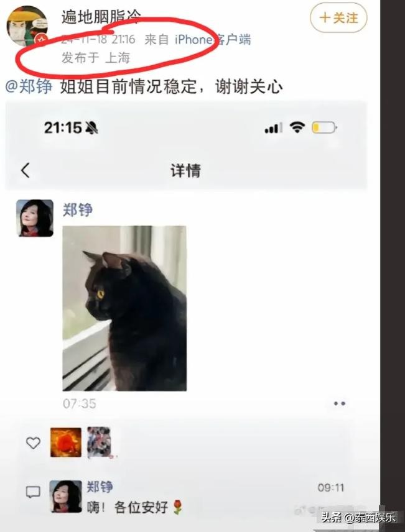Open 郑铮's avatar beside the post
This screenshot has width=405, height=532.
point(35,218)
